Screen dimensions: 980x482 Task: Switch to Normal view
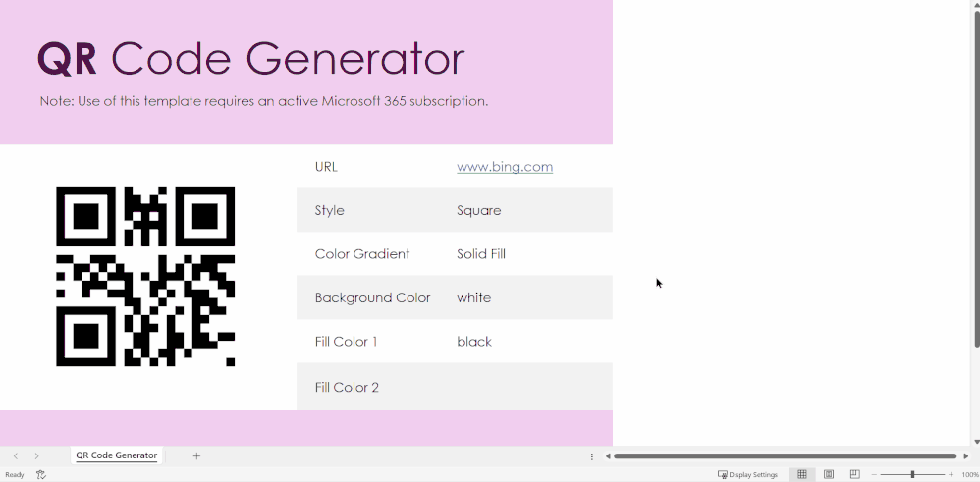[802, 475]
